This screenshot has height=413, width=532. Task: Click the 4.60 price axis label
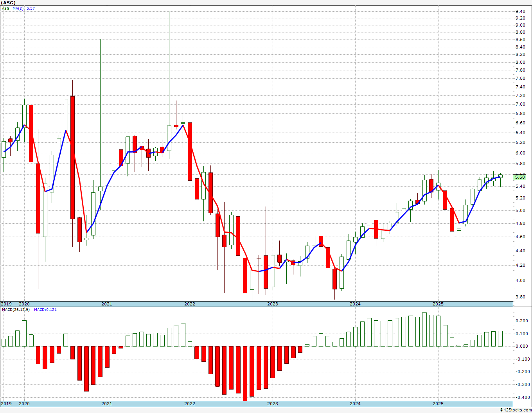click(x=520, y=237)
